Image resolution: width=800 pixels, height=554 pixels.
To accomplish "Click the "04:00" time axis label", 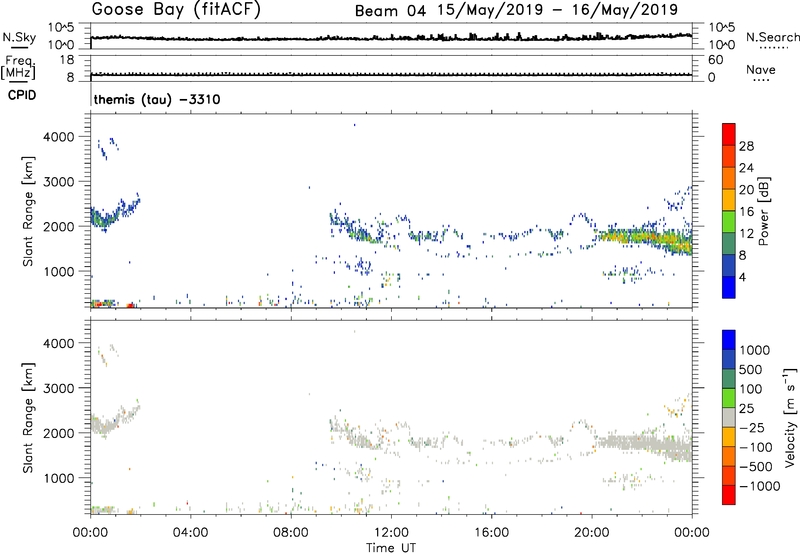I will (190, 533).
